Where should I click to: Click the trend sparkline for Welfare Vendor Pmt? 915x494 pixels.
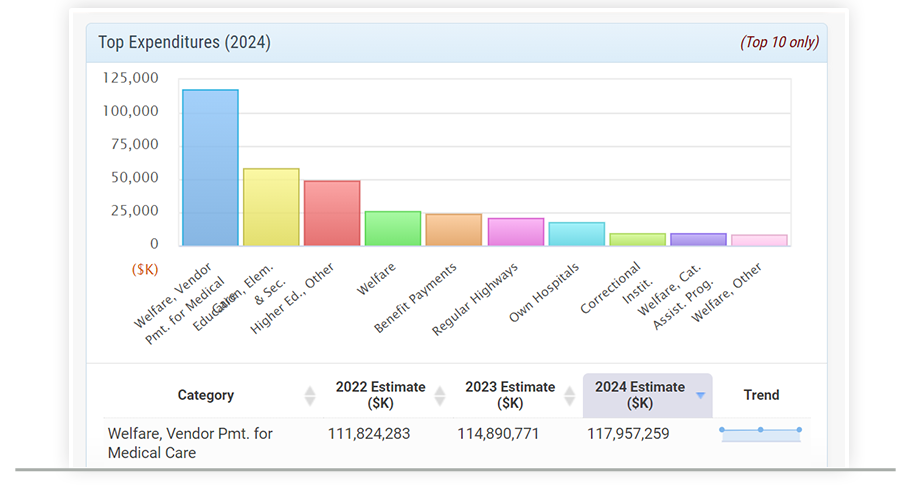click(760, 433)
